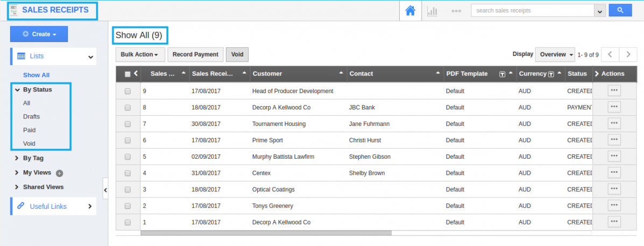Open the reports bar chart icon
This screenshot has width=644, height=246.
click(x=432, y=11)
